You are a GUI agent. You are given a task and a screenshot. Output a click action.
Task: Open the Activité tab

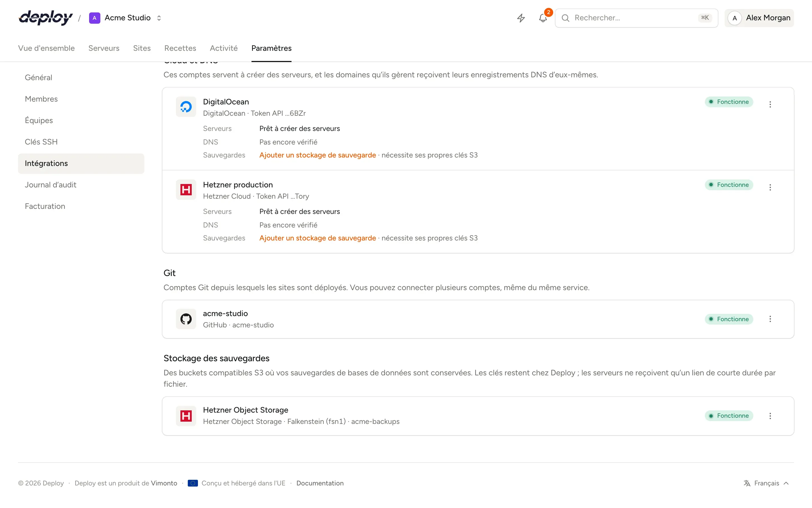[x=224, y=48]
